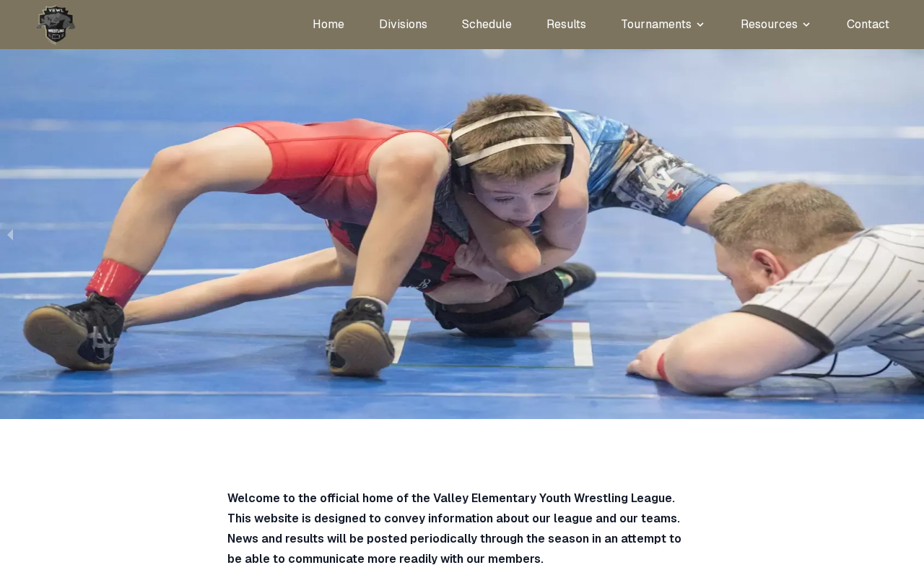Click the welcome paragraph text

[x=455, y=529]
